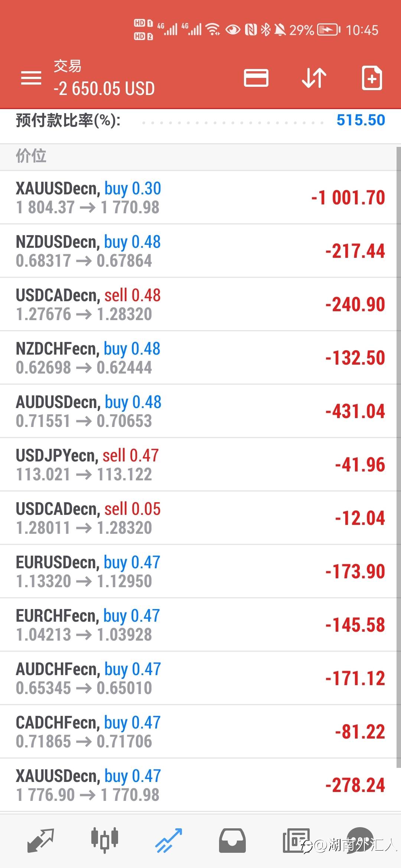401x868 pixels.
Task: Open the News tab icon
Action: (296, 841)
